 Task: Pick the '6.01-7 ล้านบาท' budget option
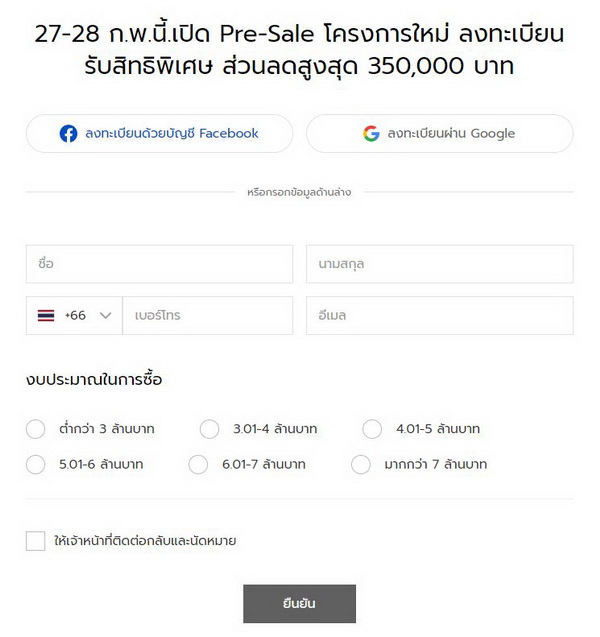click(198, 464)
